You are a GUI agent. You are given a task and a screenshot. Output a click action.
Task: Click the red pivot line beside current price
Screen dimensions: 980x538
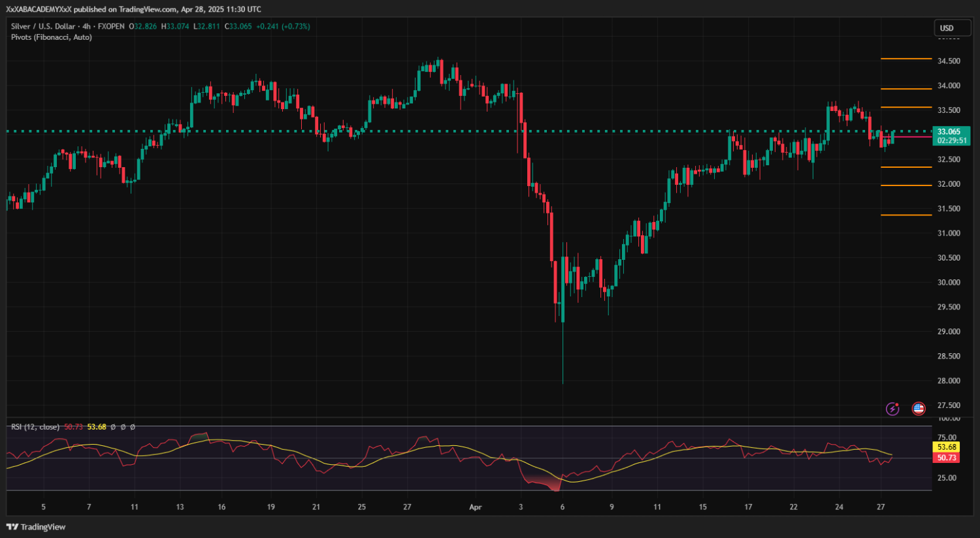[x=913, y=136]
